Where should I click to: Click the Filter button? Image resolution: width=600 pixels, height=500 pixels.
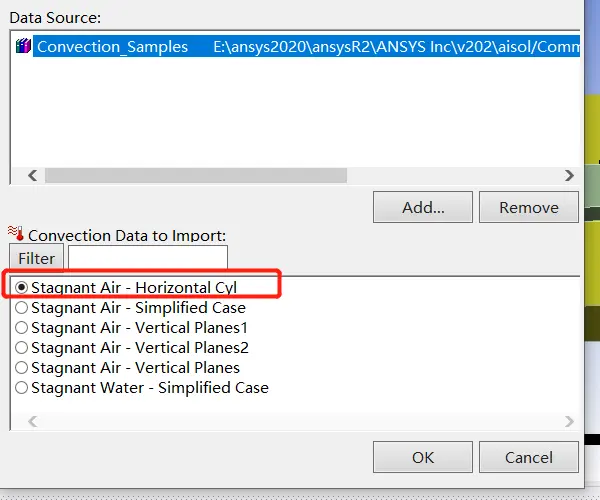(x=36, y=258)
